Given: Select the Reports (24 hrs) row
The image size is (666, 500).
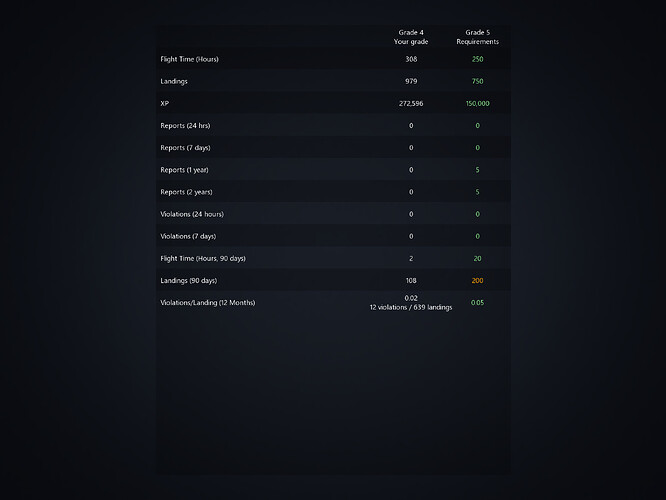Looking at the screenshot, I should pyautogui.click(x=185, y=125).
